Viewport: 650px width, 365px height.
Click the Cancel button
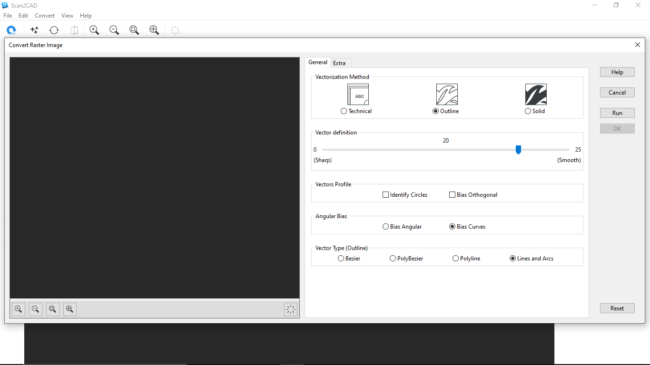click(x=617, y=92)
